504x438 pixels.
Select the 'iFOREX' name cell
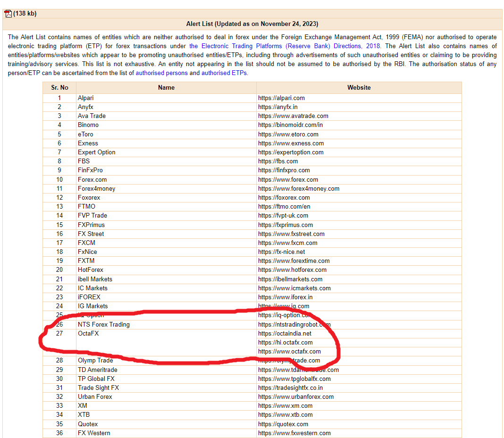[166, 297]
